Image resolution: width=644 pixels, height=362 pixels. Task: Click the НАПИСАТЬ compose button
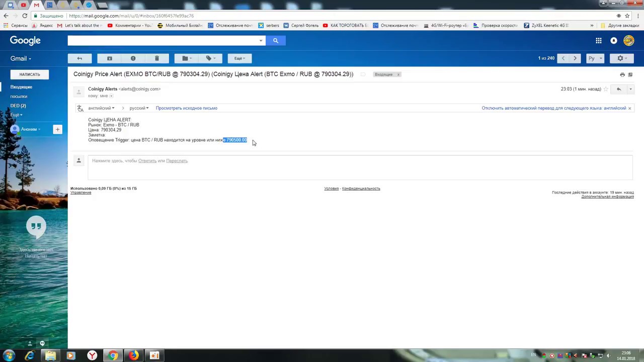(x=30, y=74)
